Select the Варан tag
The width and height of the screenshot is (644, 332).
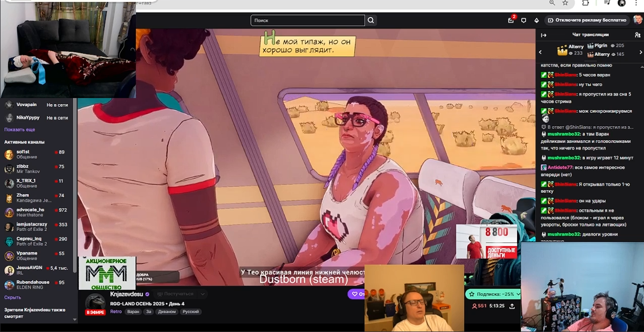pyautogui.click(x=133, y=311)
